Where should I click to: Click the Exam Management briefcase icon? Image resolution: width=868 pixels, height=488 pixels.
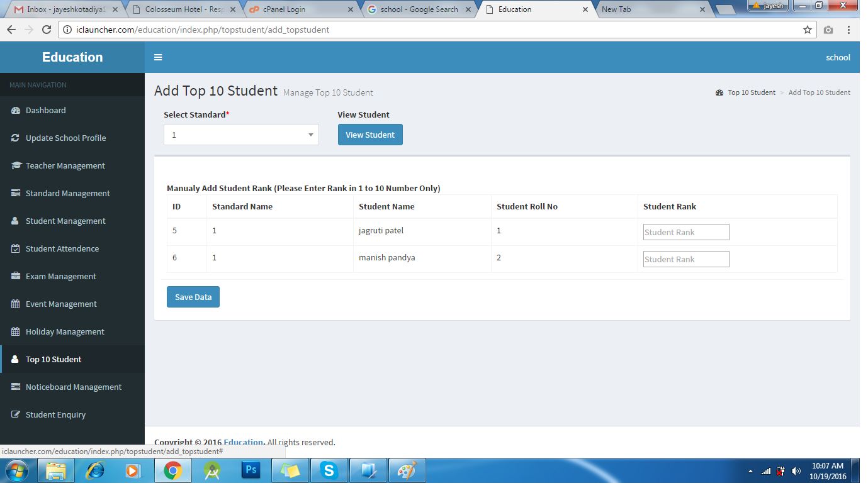(16, 276)
